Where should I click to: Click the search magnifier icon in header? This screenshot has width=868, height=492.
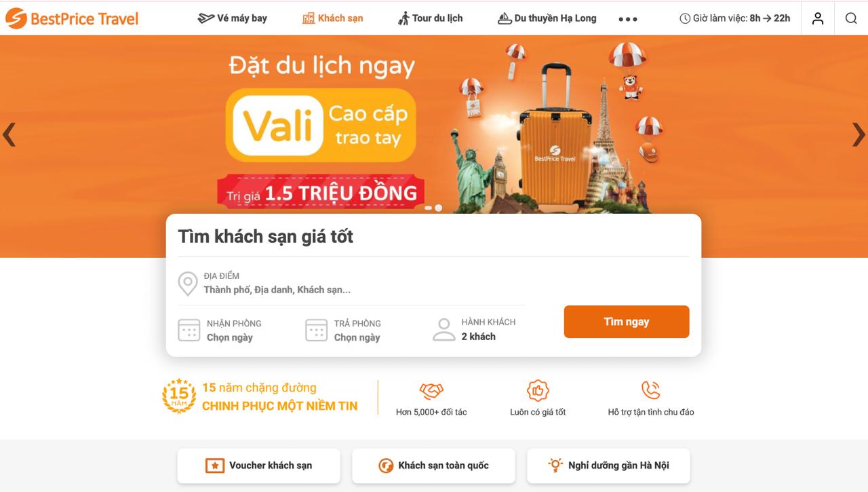coord(851,18)
